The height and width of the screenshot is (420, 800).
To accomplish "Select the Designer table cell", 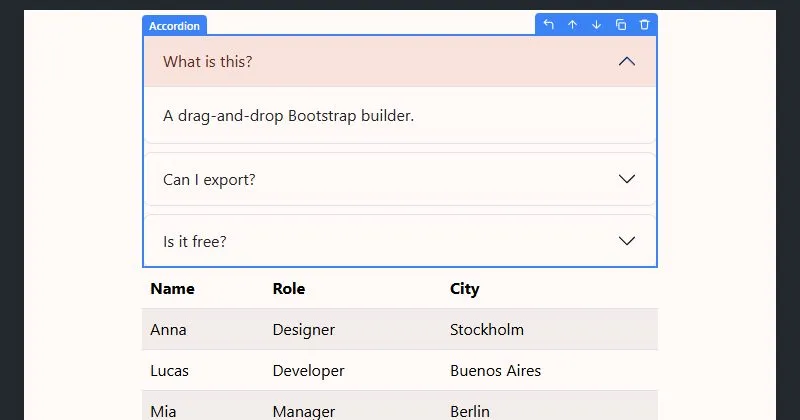I will 353,330.
